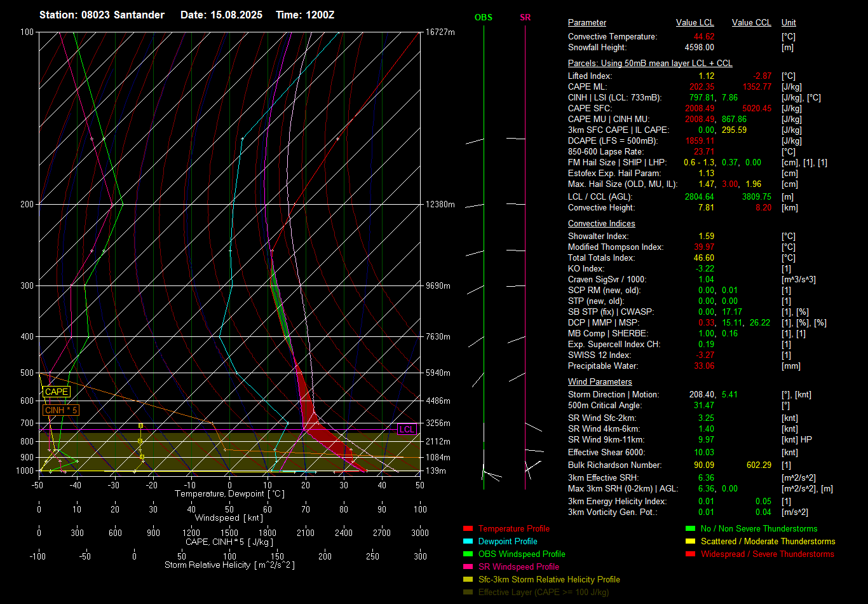Viewport: 868px width, 604px height.
Task: Click the Parameter column heading
Action: [587, 23]
